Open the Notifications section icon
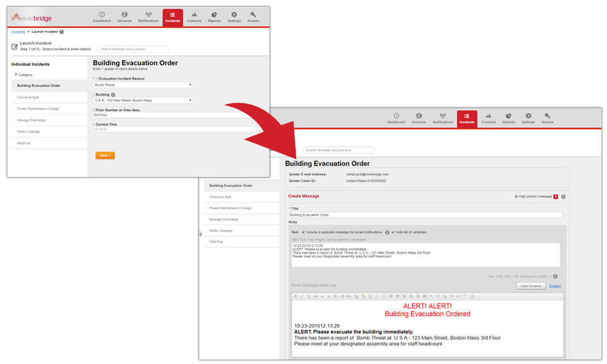This screenshot has height=364, width=607. tap(148, 16)
